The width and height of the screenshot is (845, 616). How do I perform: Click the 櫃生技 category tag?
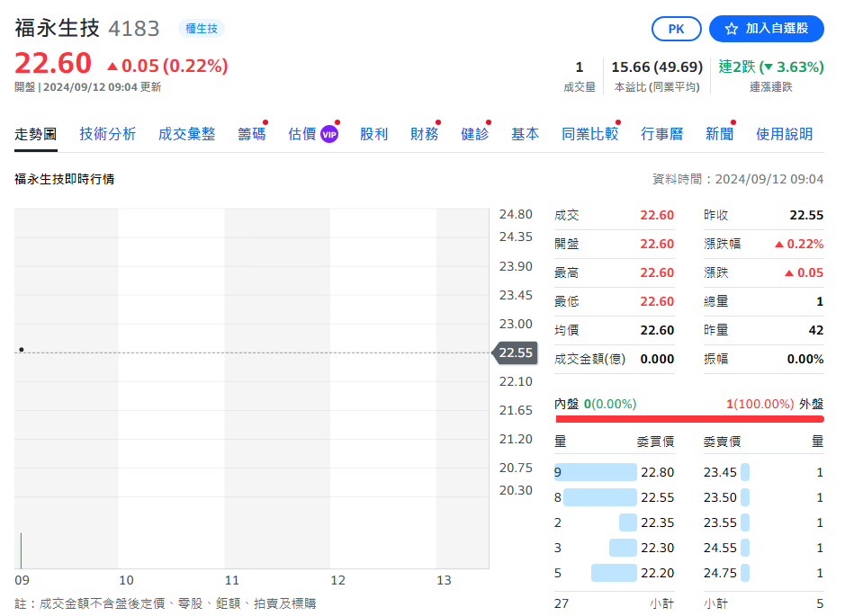tap(202, 29)
